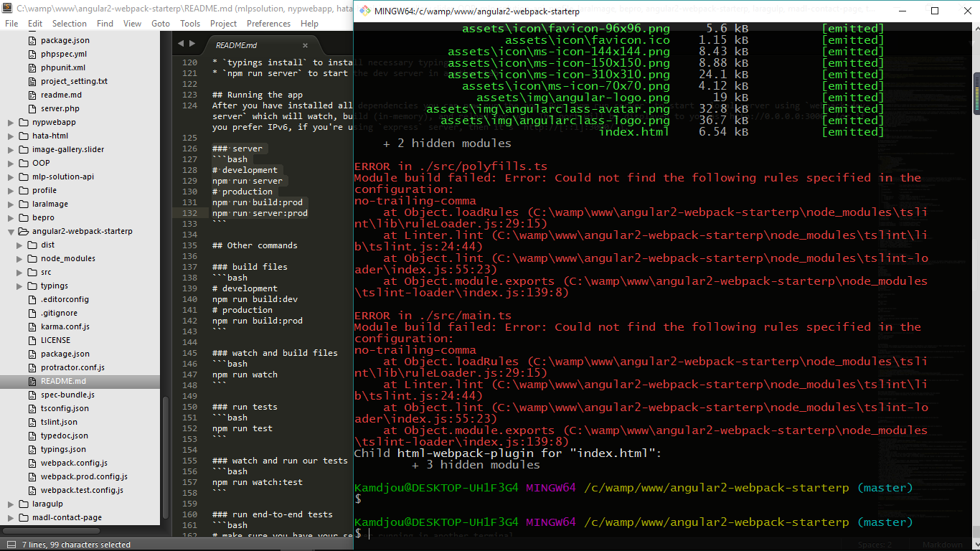Viewport: 980px width, 551px height.
Task: Open the File menu
Action: tap(11, 24)
